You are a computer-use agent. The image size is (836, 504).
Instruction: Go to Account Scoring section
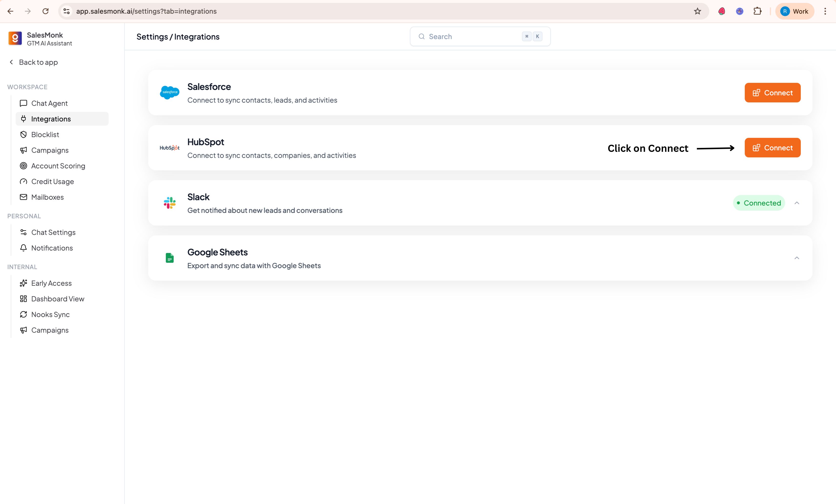point(58,166)
